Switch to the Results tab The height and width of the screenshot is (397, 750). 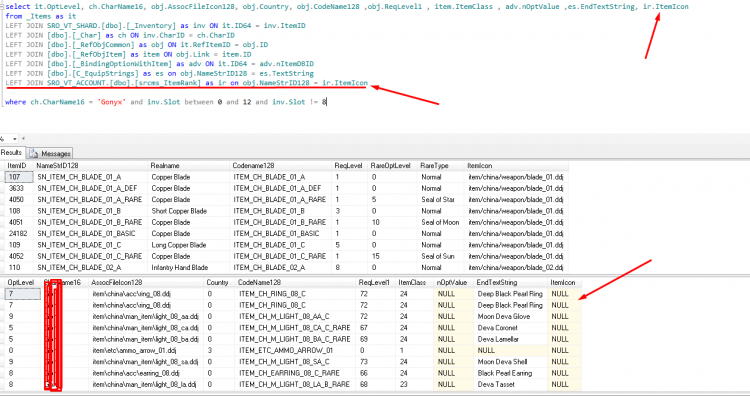[x=11, y=153]
